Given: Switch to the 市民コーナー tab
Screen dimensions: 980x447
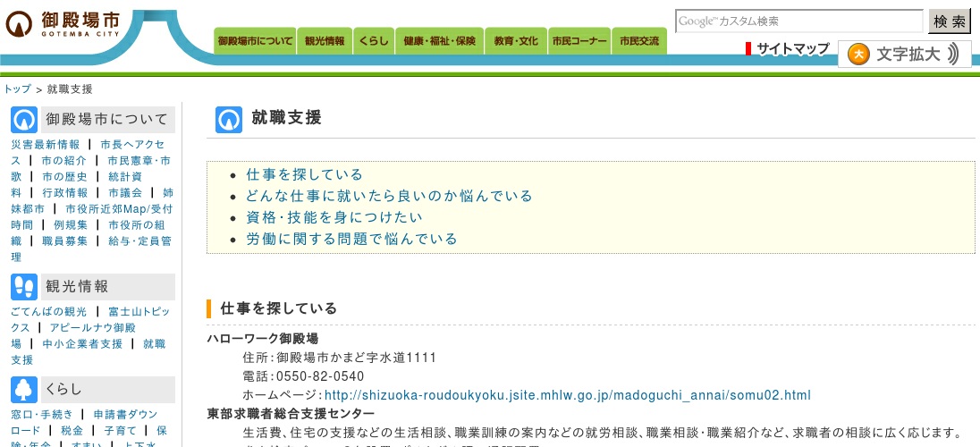Looking at the screenshot, I should [x=579, y=41].
